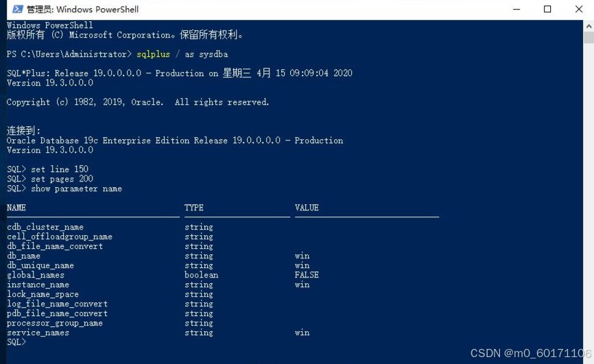This screenshot has height=364, width=594.
Task: Click the 'pdb_file_name_convert' parameter
Action: [57, 314]
